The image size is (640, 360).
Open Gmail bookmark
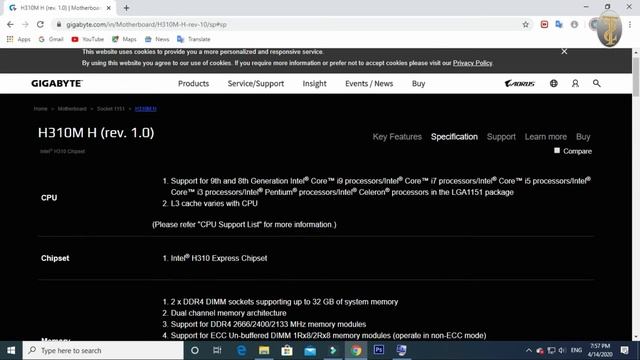51,39
